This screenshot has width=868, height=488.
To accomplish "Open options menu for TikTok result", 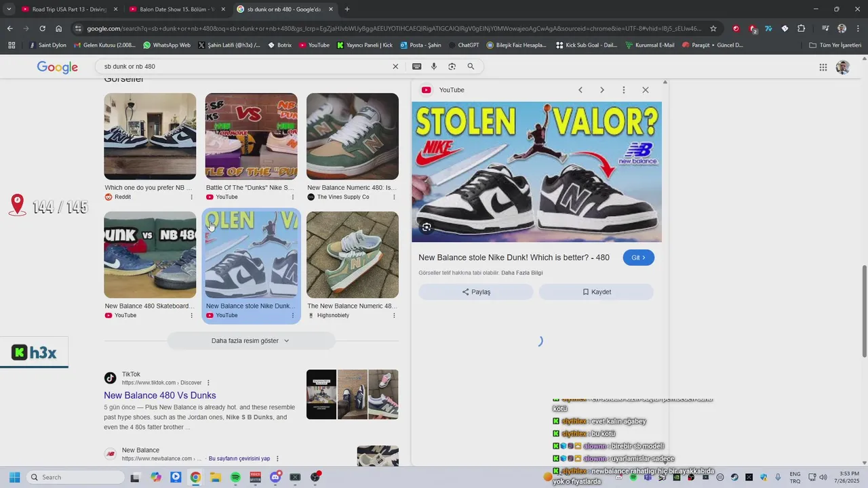I will click(208, 383).
